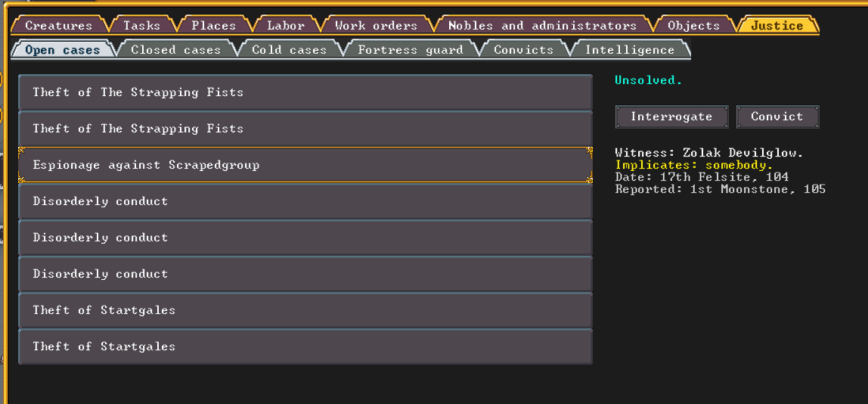Show the Cold cases subtab

(x=290, y=50)
